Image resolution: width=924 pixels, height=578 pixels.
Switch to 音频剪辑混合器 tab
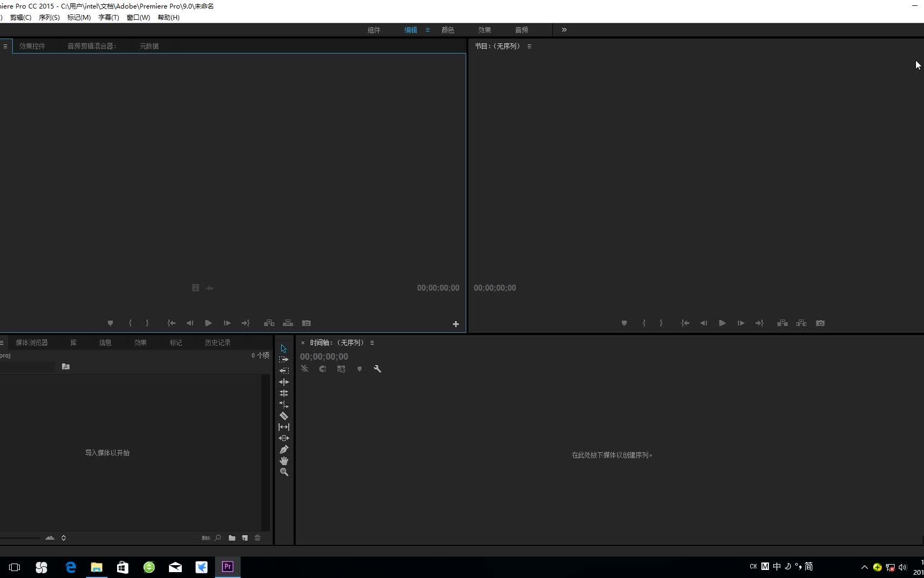tap(91, 46)
